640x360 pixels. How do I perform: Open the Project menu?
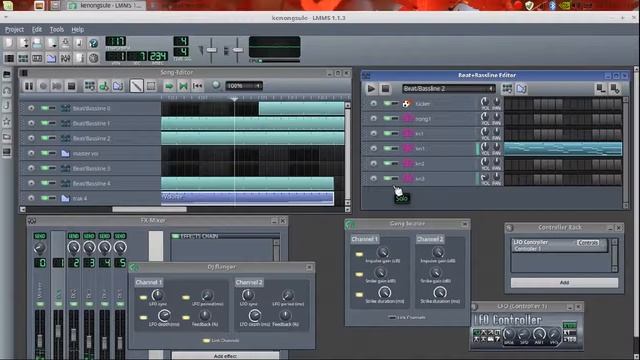[14, 29]
